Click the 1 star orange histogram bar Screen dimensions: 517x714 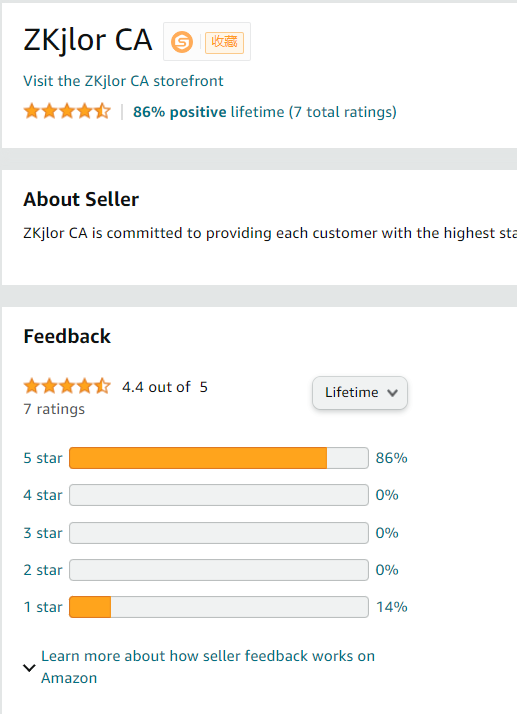pos(90,607)
